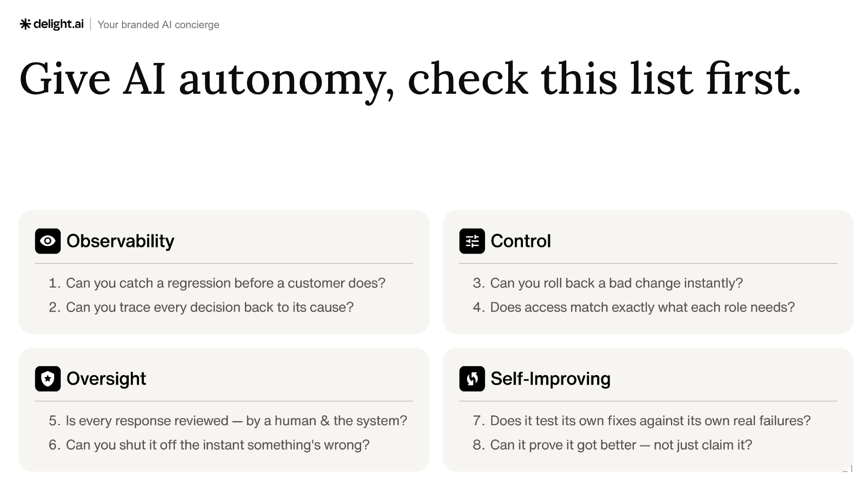Viewport: 868px width, 485px height.
Task: Click the Observability eye icon
Action: point(48,241)
